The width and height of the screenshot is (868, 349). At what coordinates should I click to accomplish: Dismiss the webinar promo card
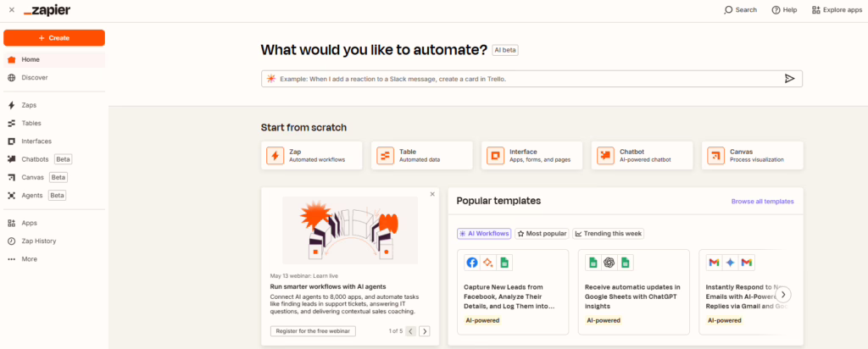pyautogui.click(x=432, y=194)
